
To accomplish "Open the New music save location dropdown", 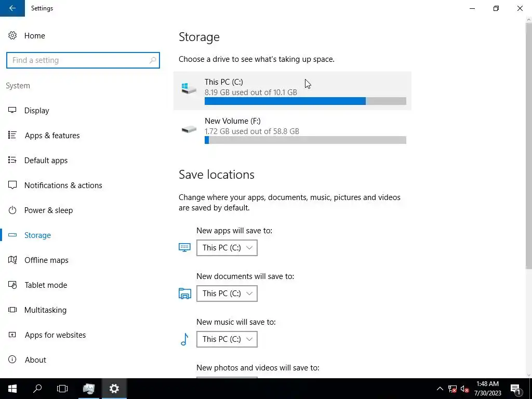I will [227, 339].
